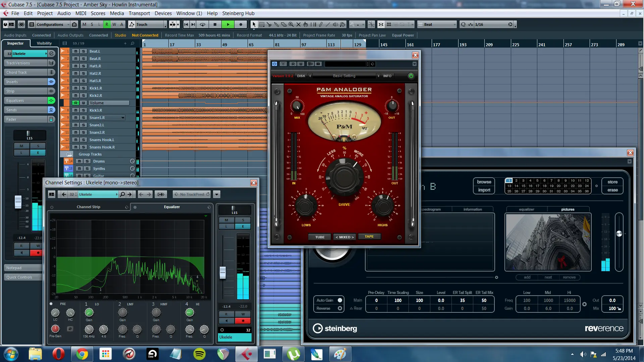Select the Erase tool
Screen dimensions: 644x362
pos(284,24)
